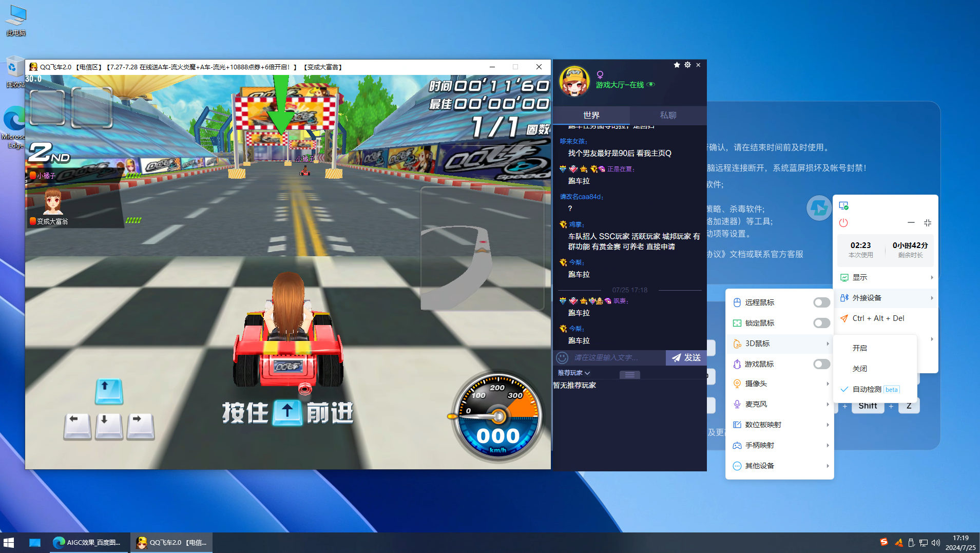Toggle the 远程鼠标 switch
Image resolution: width=980 pixels, height=553 pixels.
(x=821, y=302)
